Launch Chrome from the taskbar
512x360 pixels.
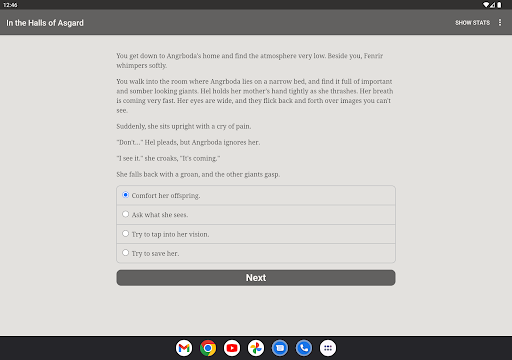(208, 348)
